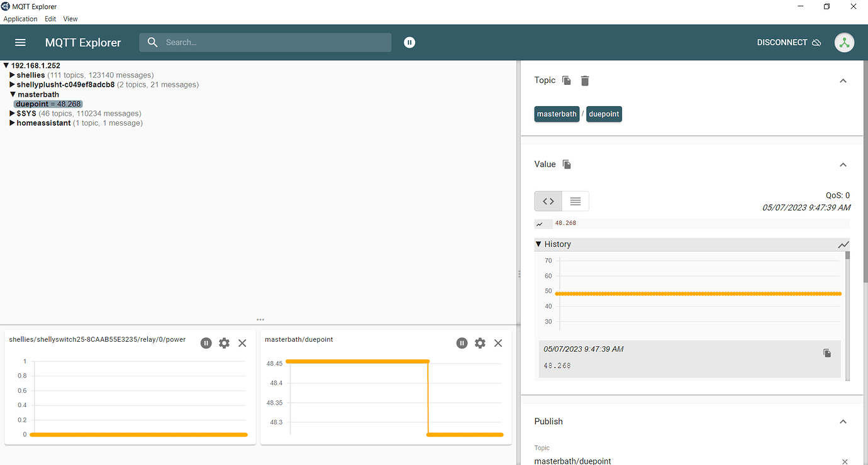Delete the masterbath/duepoint topic with trash icon
This screenshot has height=465, width=868.
(585, 80)
